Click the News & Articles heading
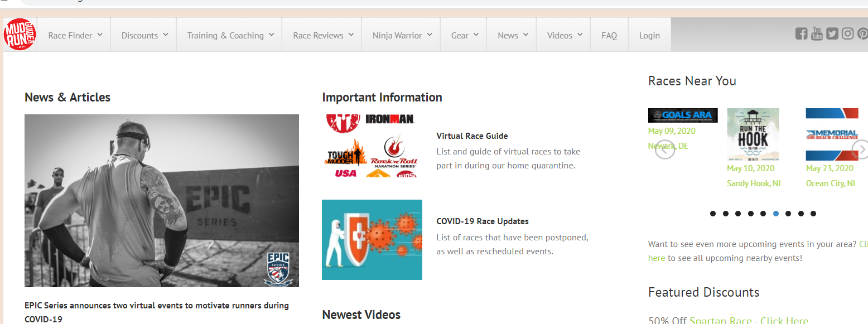The width and height of the screenshot is (868, 324). [x=67, y=98]
